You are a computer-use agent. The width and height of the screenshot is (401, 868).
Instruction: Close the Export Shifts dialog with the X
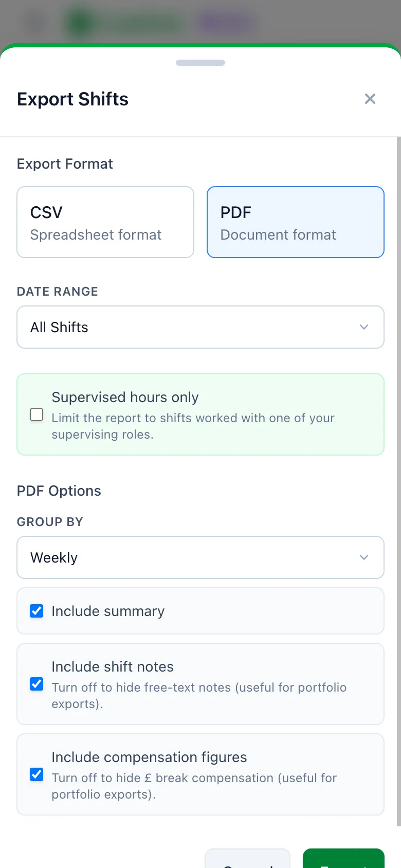click(x=370, y=99)
